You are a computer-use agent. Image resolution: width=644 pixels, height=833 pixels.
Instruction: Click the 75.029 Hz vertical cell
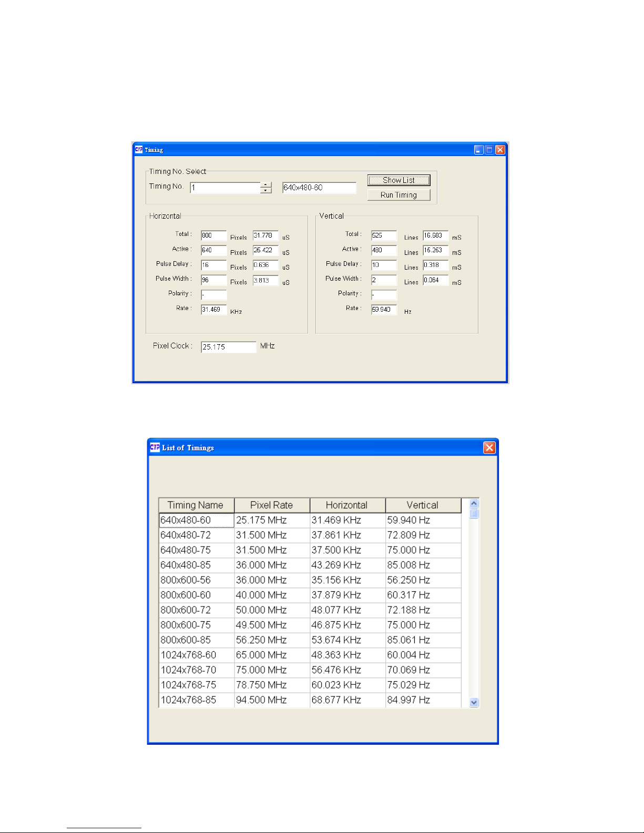pyautogui.click(x=423, y=685)
